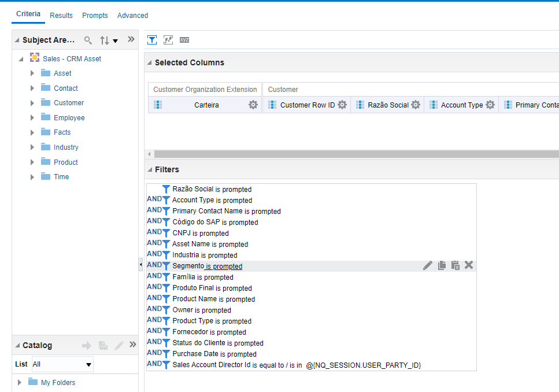Image resolution: width=559 pixels, height=392 pixels.
Task: Open options gear for Carteira column
Action: 253,105
